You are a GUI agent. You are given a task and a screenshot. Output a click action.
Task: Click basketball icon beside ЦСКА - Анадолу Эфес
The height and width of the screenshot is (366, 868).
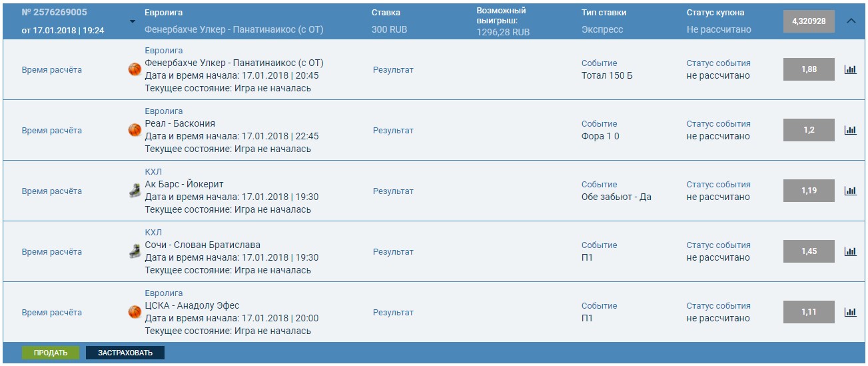coord(135,312)
